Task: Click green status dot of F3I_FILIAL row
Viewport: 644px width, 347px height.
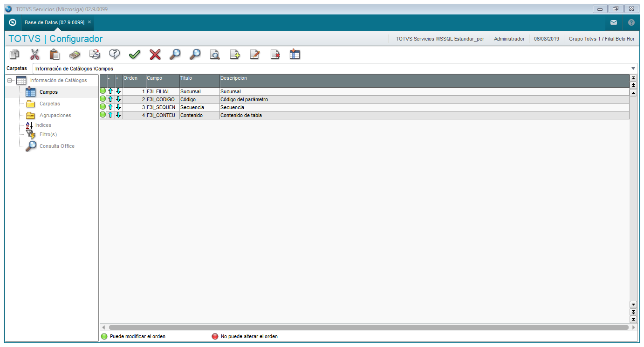Action: click(103, 91)
